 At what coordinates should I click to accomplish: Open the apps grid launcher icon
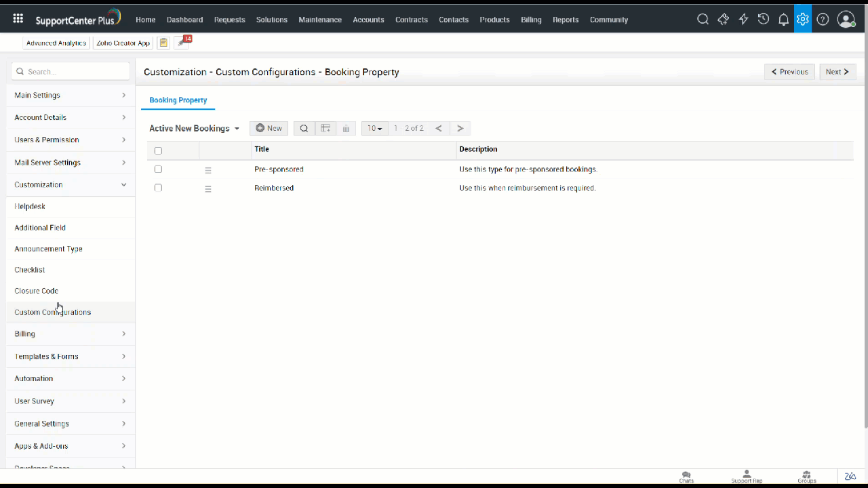tap(18, 19)
